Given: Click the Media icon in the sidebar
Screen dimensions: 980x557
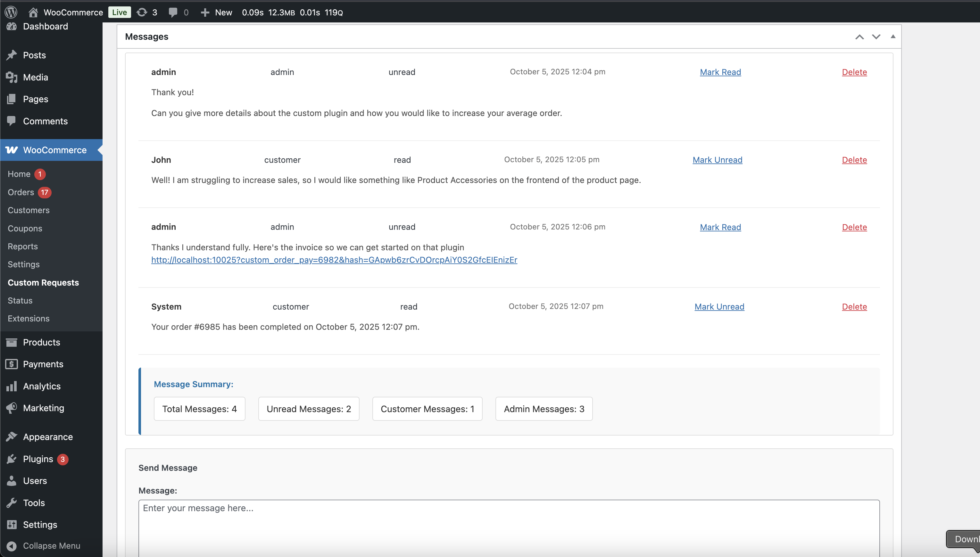Looking at the screenshot, I should (x=12, y=77).
